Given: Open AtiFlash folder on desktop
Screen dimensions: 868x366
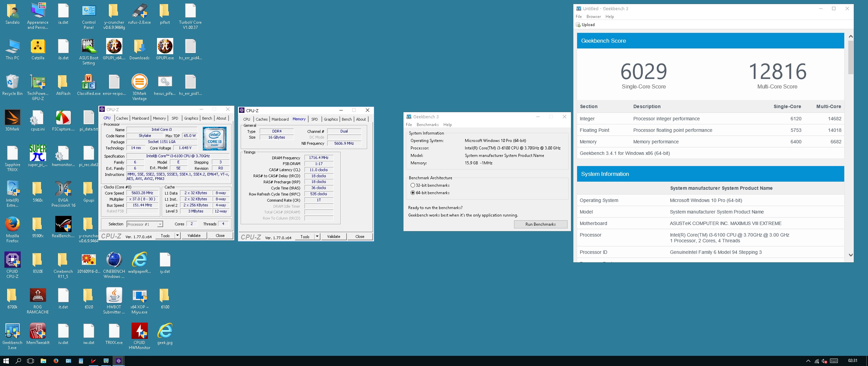Looking at the screenshot, I should point(63,85).
